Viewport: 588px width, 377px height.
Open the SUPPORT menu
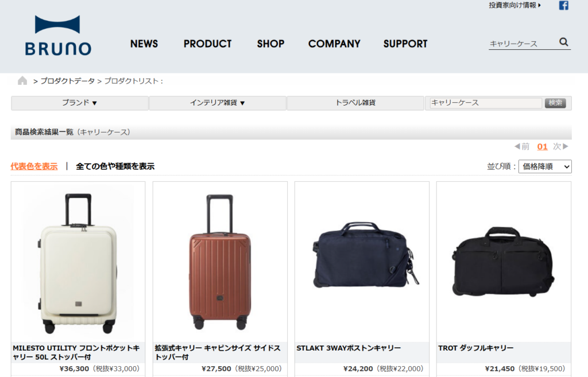(x=405, y=44)
